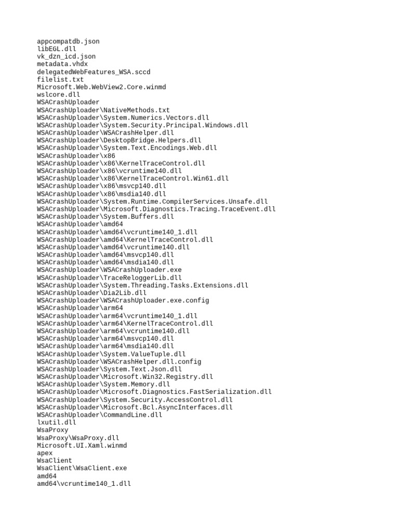
Task: Select WSACrashUploader\System.Text.Json.dll line
Action: tap(109, 369)
